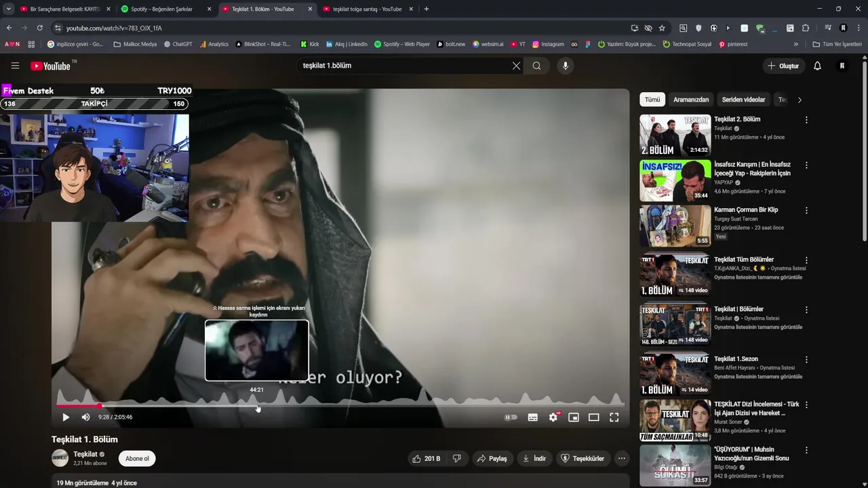The height and width of the screenshot is (488, 868).
Task: Open the tab search dropdown arrow
Action: 8,9
